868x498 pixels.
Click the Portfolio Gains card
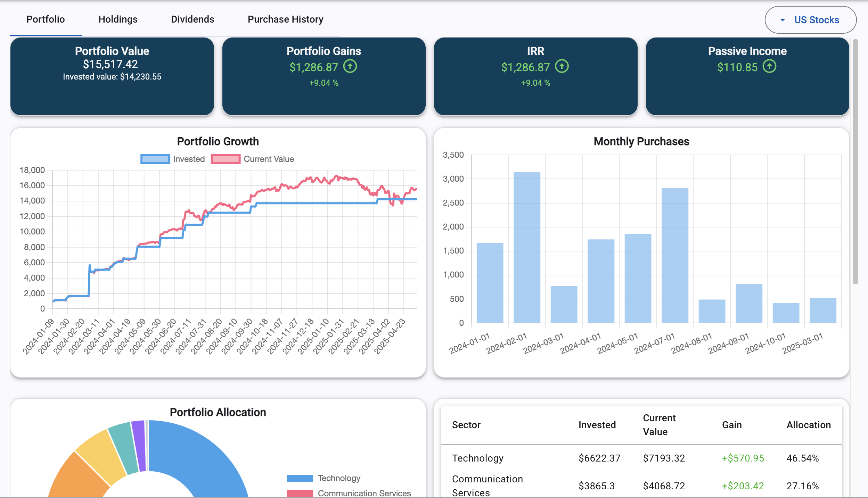324,76
